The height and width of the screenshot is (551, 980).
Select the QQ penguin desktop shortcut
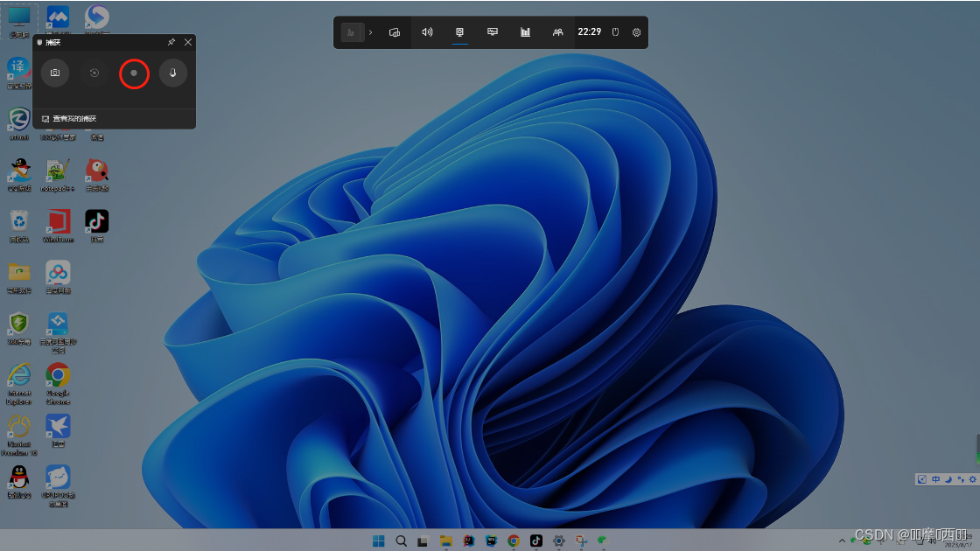19,482
